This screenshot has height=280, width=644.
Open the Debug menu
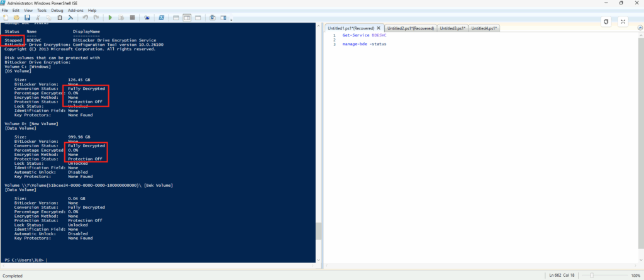point(57,11)
